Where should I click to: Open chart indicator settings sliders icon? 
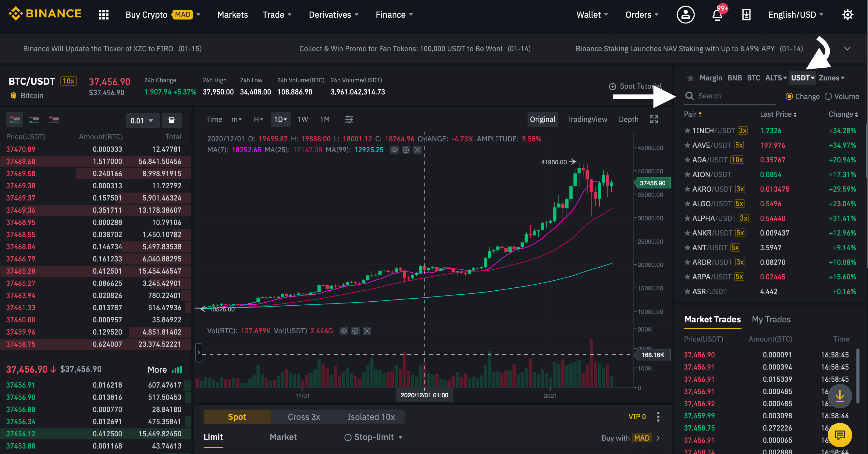click(349, 119)
